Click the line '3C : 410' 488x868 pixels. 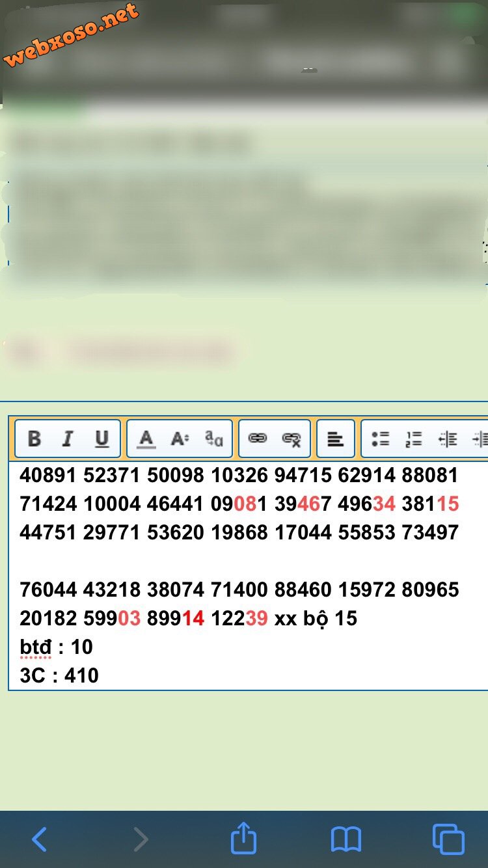click(x=59, y=675)
